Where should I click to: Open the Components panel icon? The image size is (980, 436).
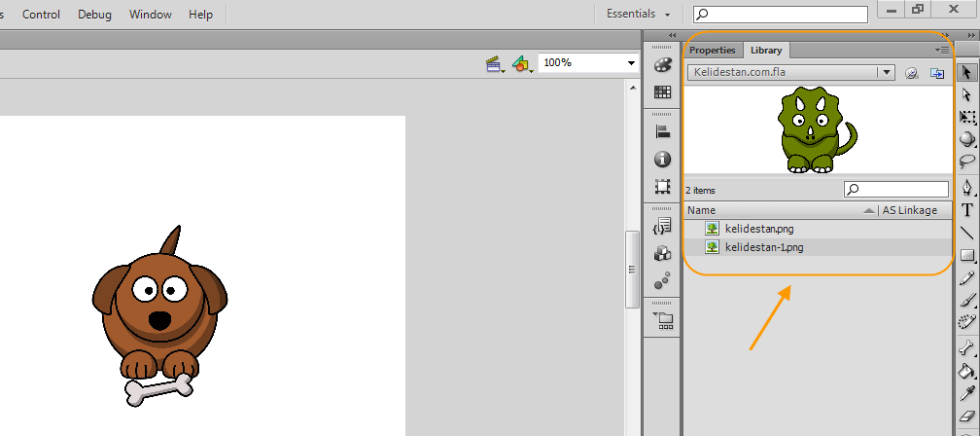click(x=662, y=253)
